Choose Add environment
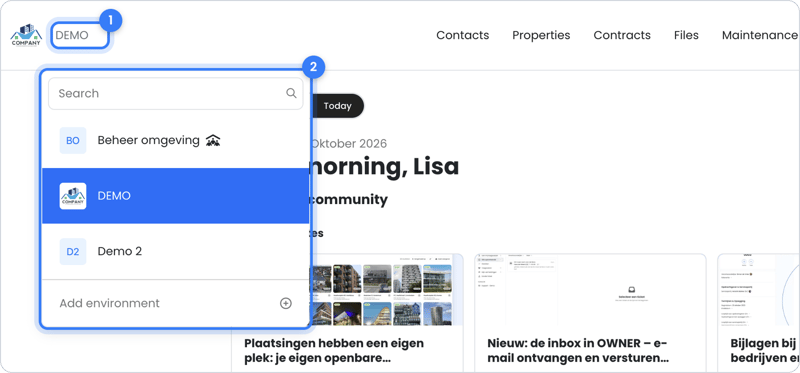The width and height of the screenshot is (800, 373). click(176, 303)
